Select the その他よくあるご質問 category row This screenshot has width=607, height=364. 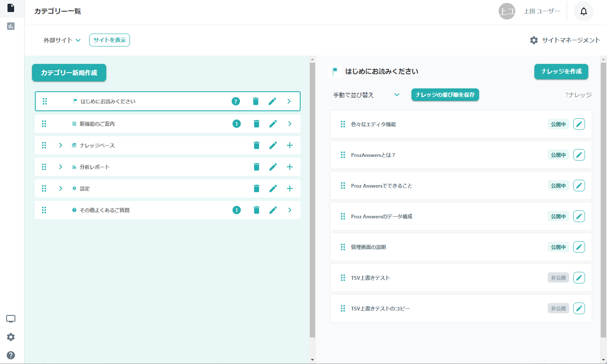[x=145, y=210]
